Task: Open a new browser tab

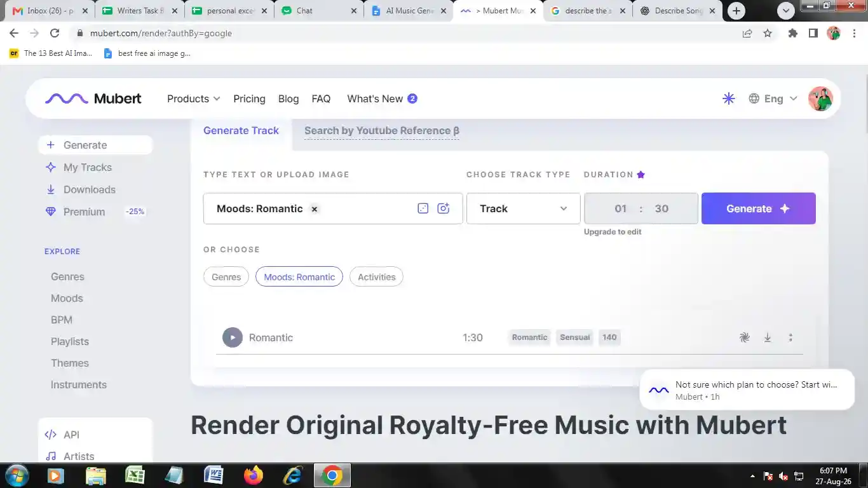Action: [x=736, y=10]
